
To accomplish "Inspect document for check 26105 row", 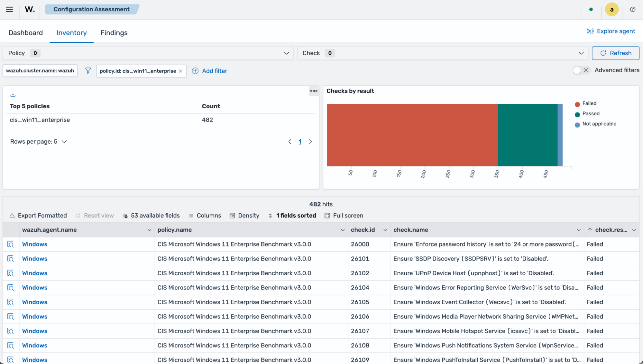I will point(11,302).
